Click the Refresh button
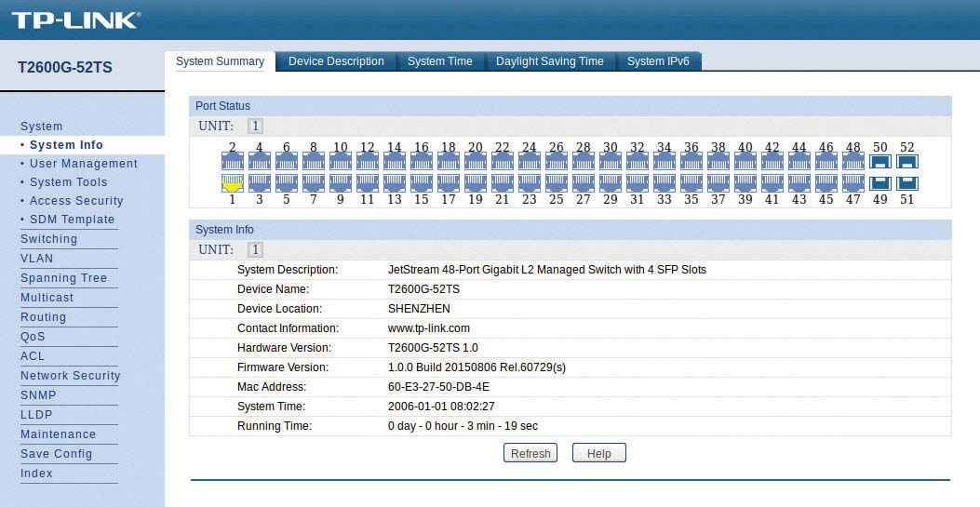 pos(530,453)
